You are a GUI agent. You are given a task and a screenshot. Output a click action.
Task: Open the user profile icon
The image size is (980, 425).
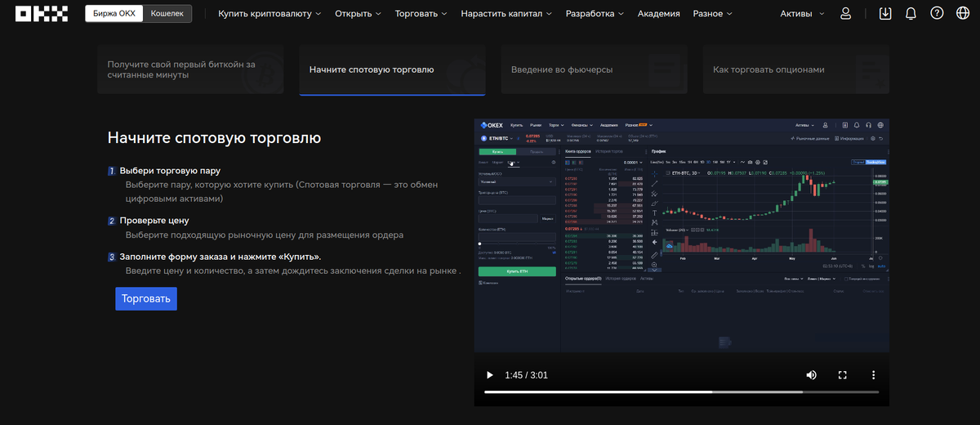(845, 13)
